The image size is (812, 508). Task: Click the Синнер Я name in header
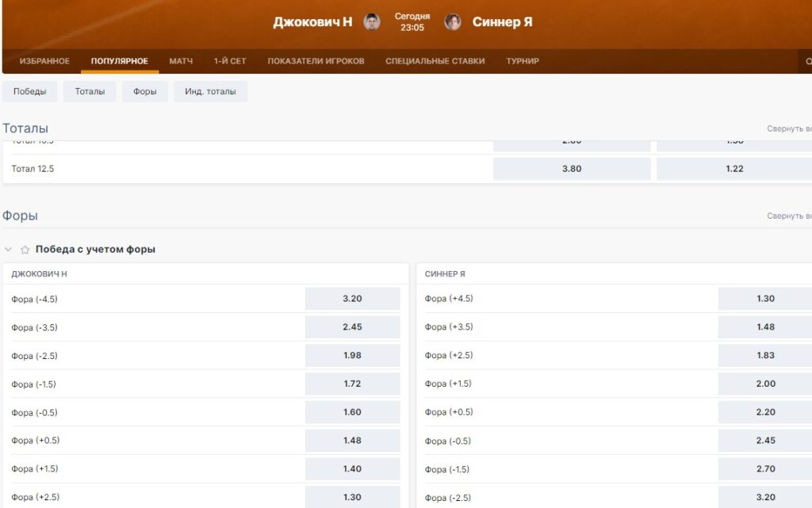click(x=502, y=21)
